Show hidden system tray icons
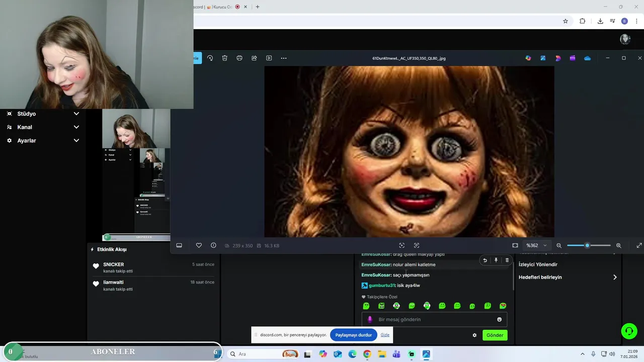The image size is (644, 362). point(583,354)
